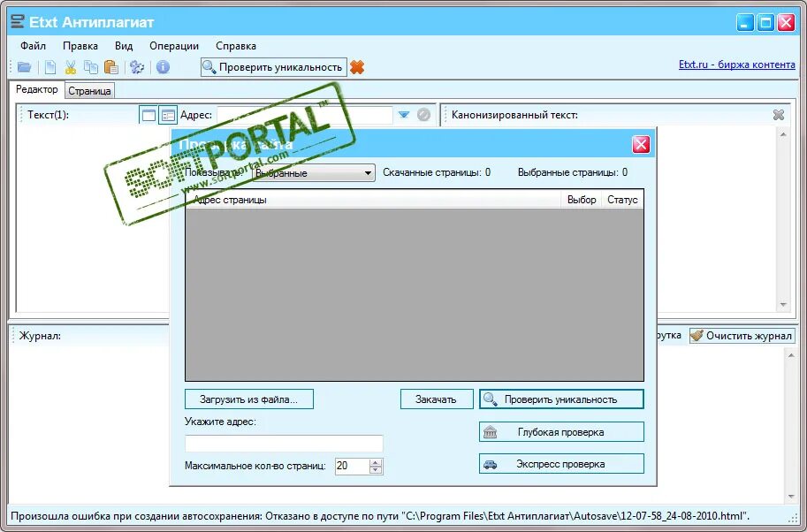Minimize the Etxt Антиплагиат window
The image size is (807, 532).
click(745, 23)
